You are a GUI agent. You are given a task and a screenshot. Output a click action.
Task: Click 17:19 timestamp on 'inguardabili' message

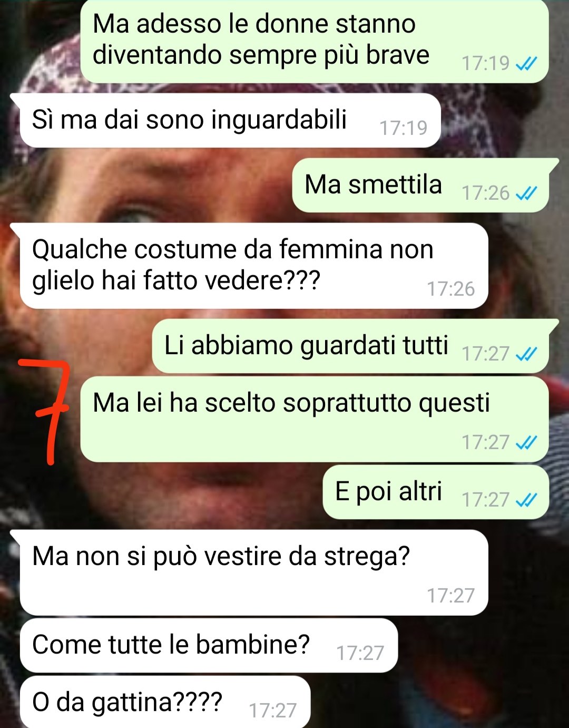click(404, 128)
